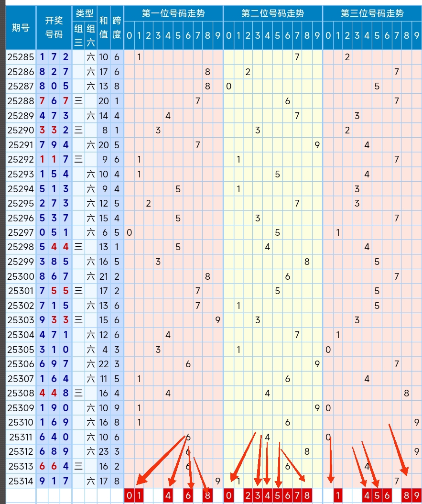This screenshot has width=422, height=504.
Task: Select the 跨度 column header
Action: [117, 27]
